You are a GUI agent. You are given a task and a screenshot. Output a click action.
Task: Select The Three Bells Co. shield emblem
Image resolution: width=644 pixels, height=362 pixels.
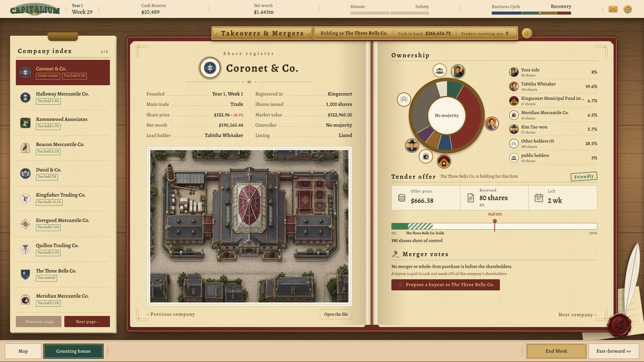25,274
